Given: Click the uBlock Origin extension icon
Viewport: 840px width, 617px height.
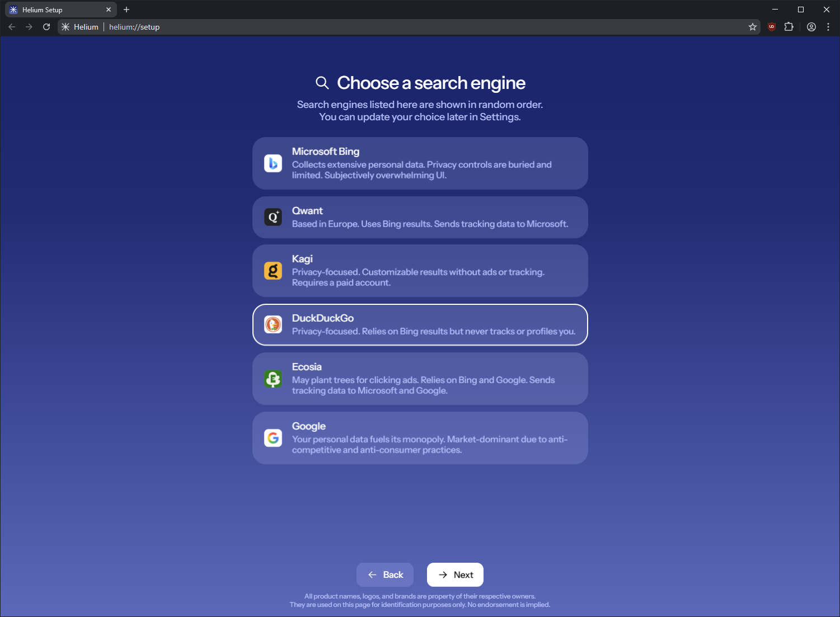Looking at the screenshot, I should (x=771, y=26).
